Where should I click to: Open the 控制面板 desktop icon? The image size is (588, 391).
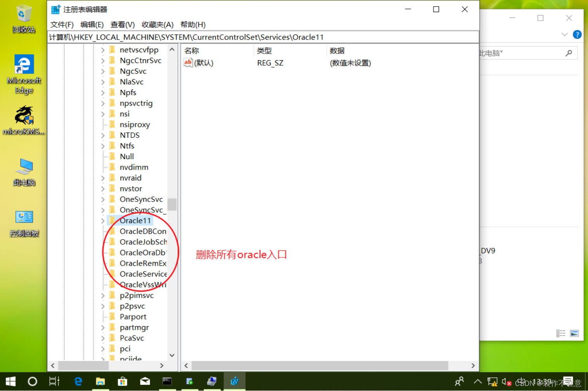click(x=24, y=223)
